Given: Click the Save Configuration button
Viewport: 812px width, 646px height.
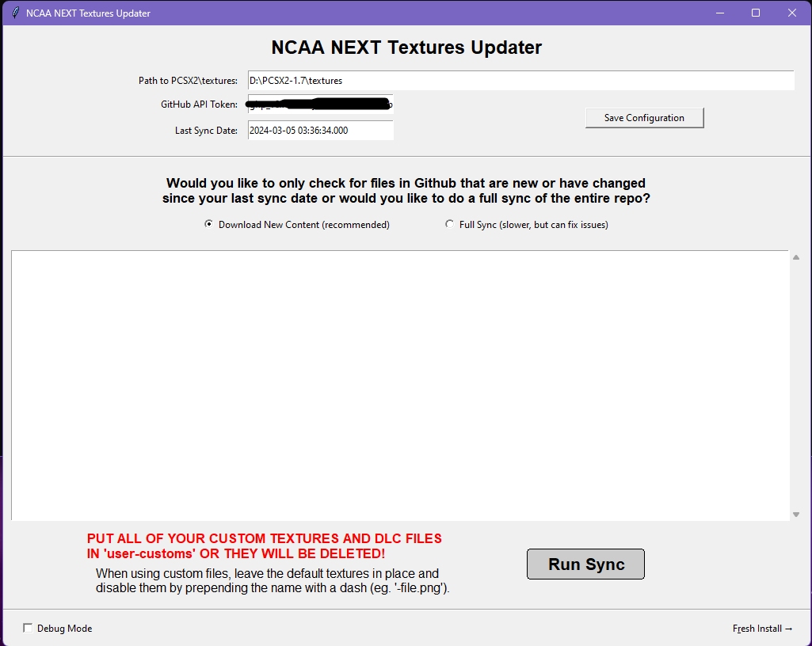Looking at the screenshot, I should click(644, 118).
